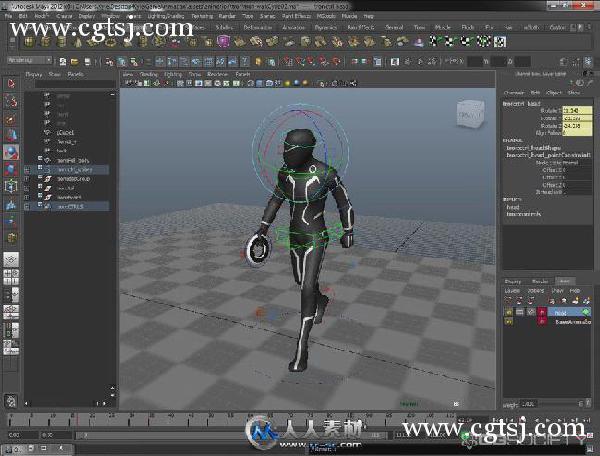The width and height of the screenshot is (600, 456).
Task: Open Channels menu in channel box
Action: tap(514, 93)
